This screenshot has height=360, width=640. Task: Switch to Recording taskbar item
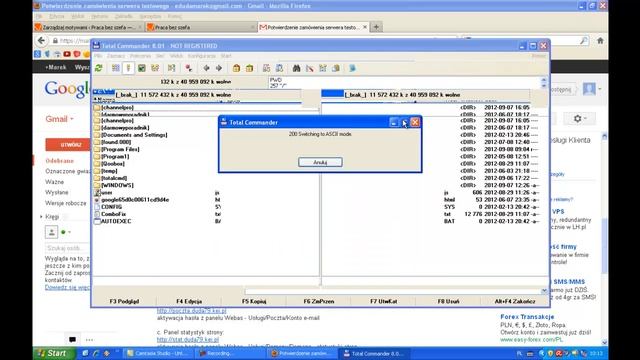coord(231,353)
